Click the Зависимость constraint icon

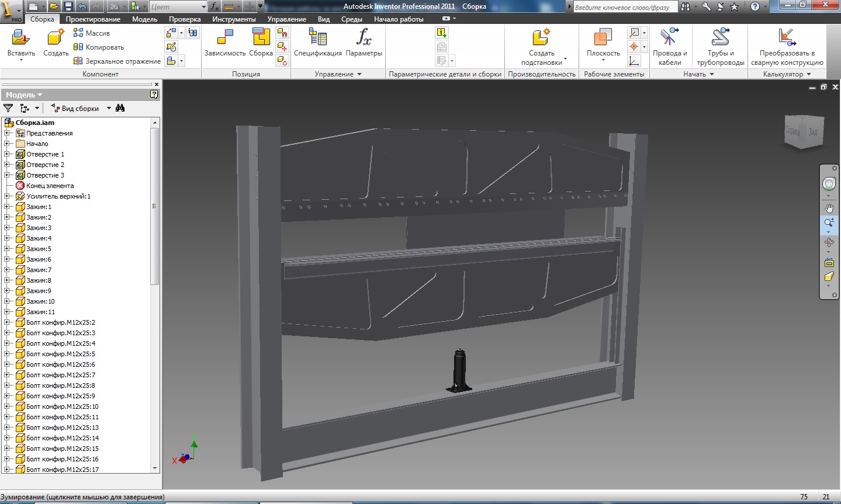click(224, 38)
